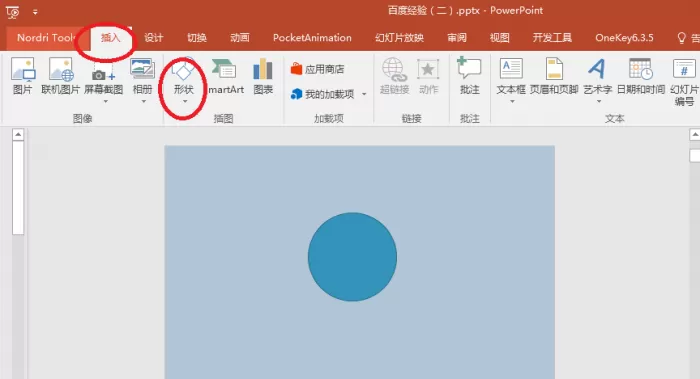The width and height of the screenshot is (700, 379).
Task: Switch to the 插入 Insert tab
Action: pyautogui.click(x=111, y=38)
